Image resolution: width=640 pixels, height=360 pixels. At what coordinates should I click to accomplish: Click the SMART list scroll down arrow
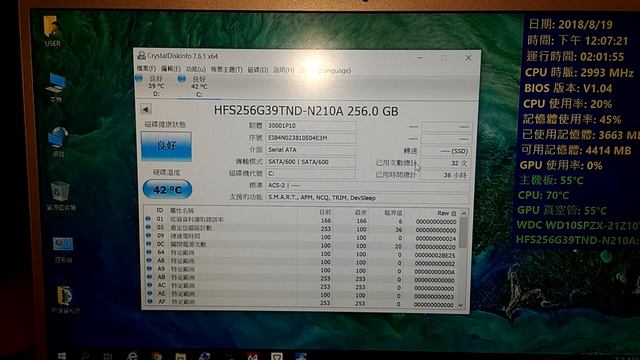(x=461, y=305)
